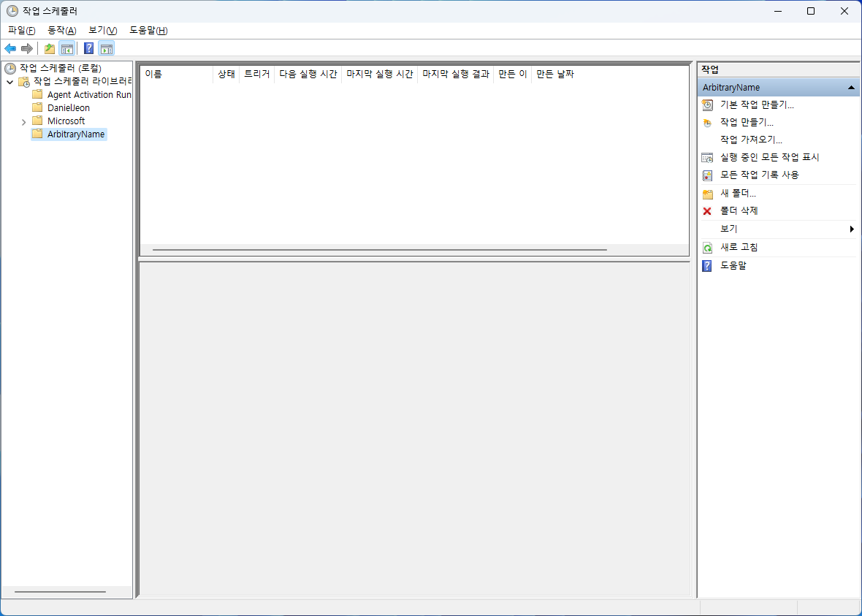Click the 새 폴더 folder icon
Screen dimensions: 862x616
pyautogui.click(x=708, y=194)
